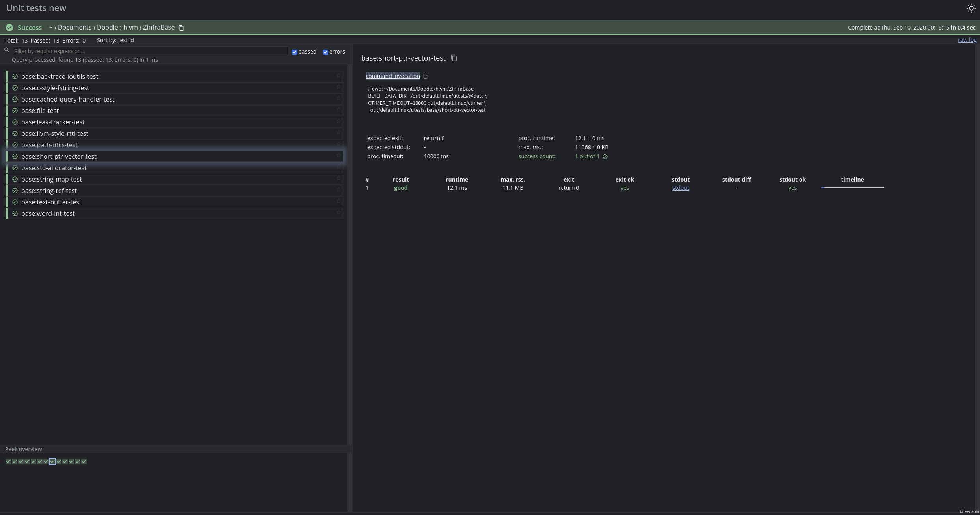Click the check icon next to '1 out of 1'
The width and height of the screenshot is (980, 515).
coord(605,157)
